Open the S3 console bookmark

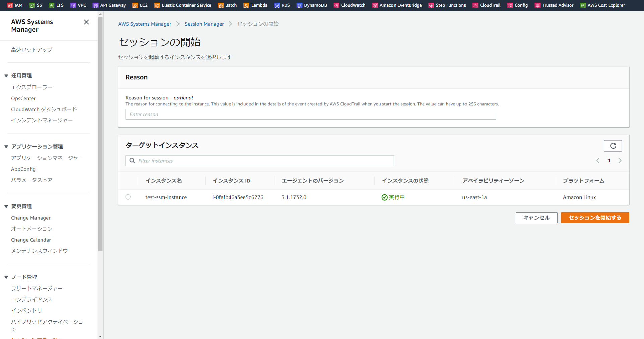tap(35, 5)
